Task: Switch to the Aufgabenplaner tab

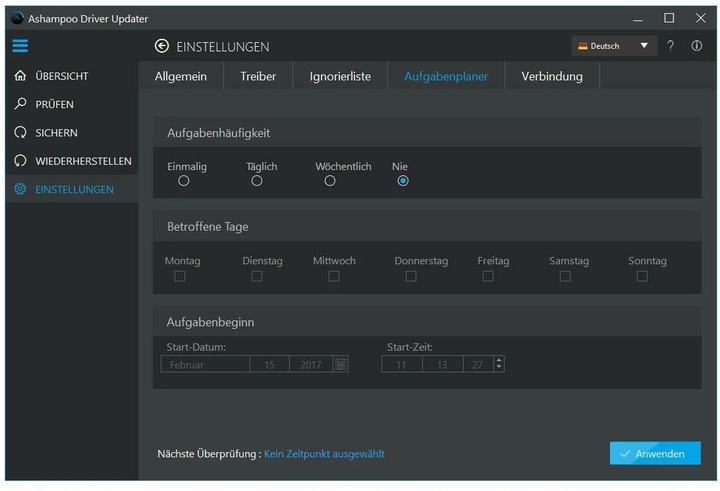Action: coord(446,76)
